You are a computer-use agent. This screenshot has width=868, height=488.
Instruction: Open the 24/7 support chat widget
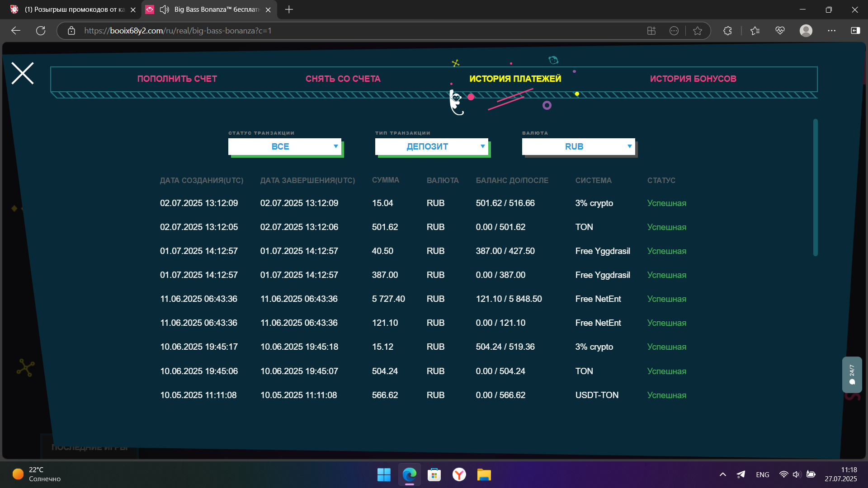click(852, 375)
